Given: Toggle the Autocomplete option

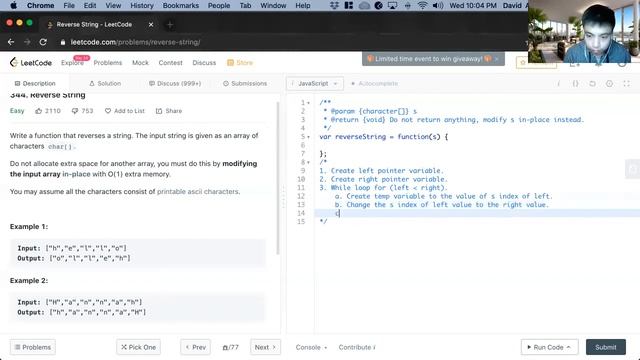Looking at the screenshot, I should pos(374,83).
